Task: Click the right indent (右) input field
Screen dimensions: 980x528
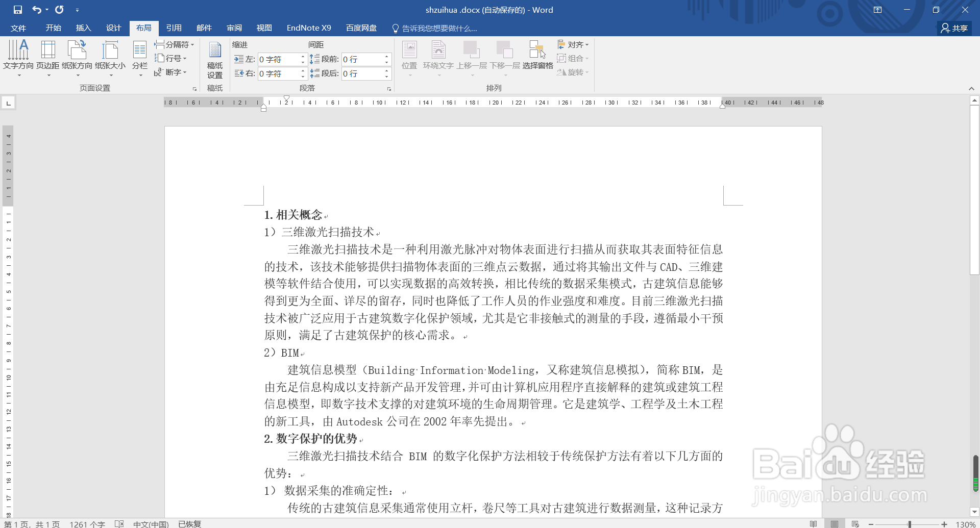Action: click(278, 73)
